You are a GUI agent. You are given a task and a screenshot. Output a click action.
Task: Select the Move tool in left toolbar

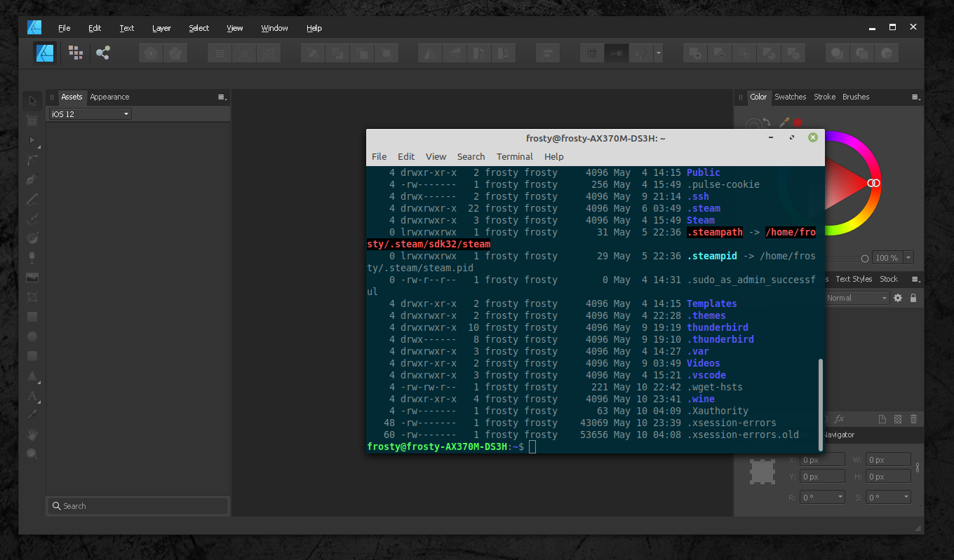click(32, 101)
